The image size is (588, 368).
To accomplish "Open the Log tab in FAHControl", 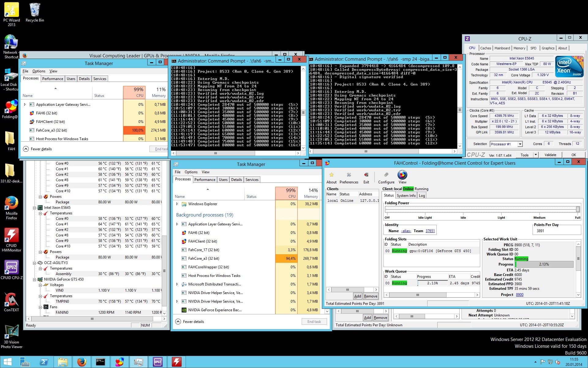I will [422, 196].
